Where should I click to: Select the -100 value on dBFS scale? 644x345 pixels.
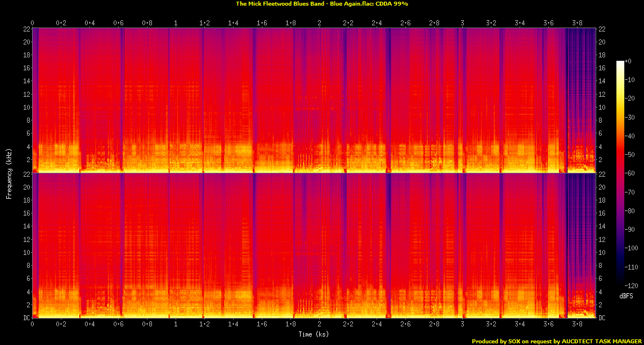[631, 248]
